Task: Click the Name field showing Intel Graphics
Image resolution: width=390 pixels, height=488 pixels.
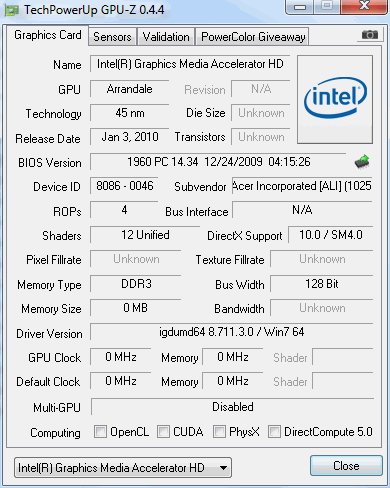Action: point(190,64)
